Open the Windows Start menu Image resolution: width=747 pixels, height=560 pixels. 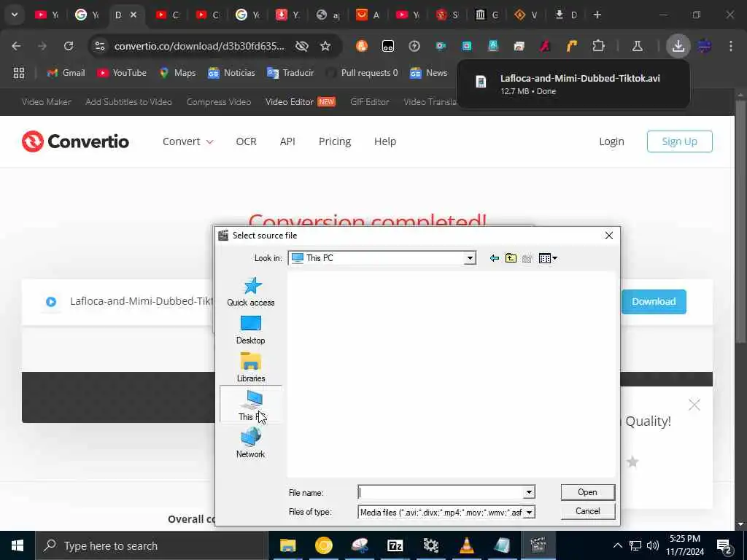tap(18, 545)
